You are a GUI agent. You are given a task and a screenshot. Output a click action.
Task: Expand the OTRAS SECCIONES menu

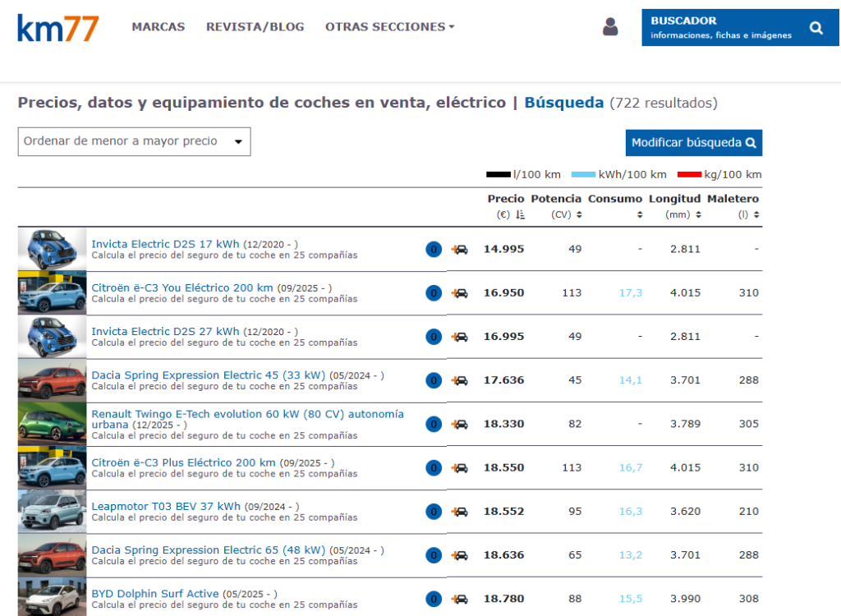point(389,27)
